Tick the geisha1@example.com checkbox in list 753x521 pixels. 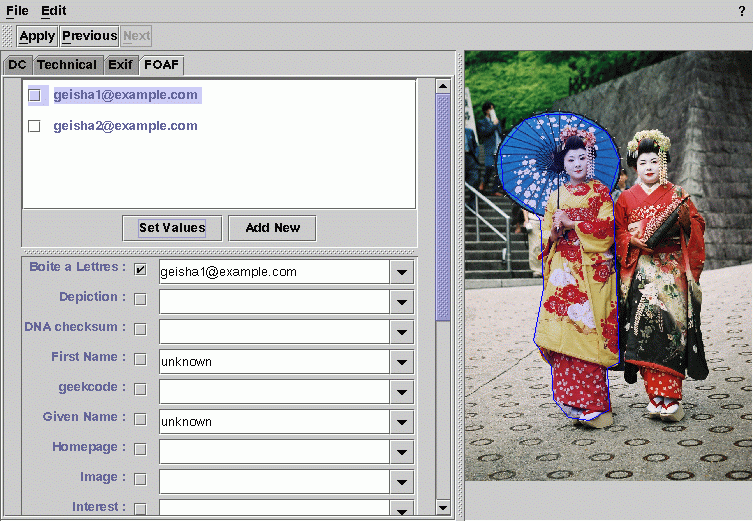(x=34, y=96)
